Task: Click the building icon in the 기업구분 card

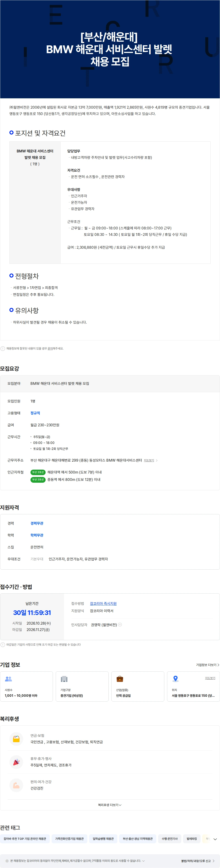Action: (x=64, y=679)
